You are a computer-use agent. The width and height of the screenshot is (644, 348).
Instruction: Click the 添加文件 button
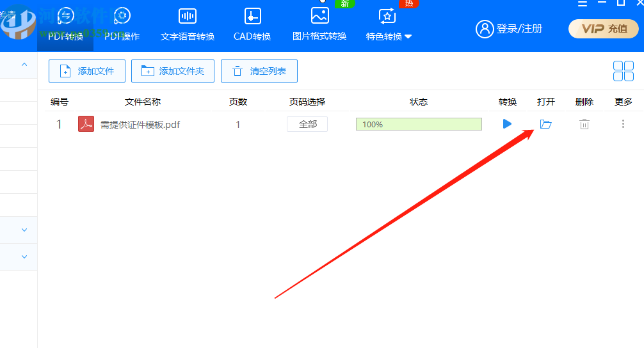click(x=87, y=71)
